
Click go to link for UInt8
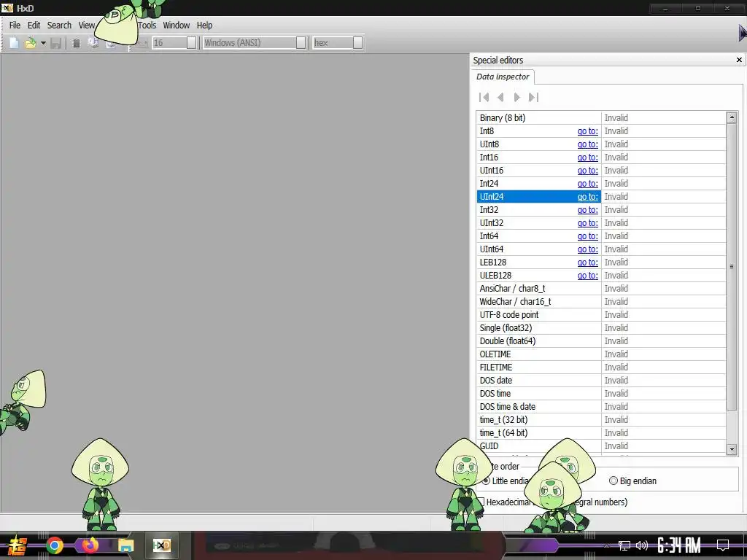587,144
